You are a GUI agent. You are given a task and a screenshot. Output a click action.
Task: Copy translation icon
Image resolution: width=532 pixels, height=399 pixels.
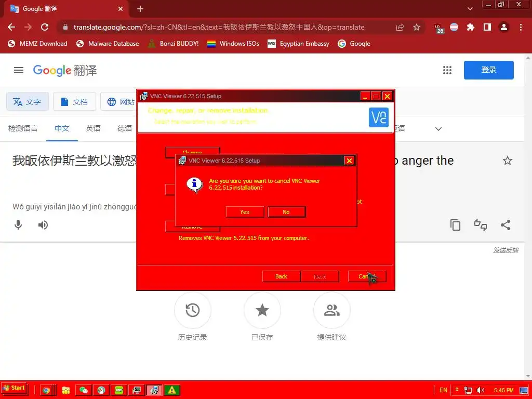coord(455,225)
